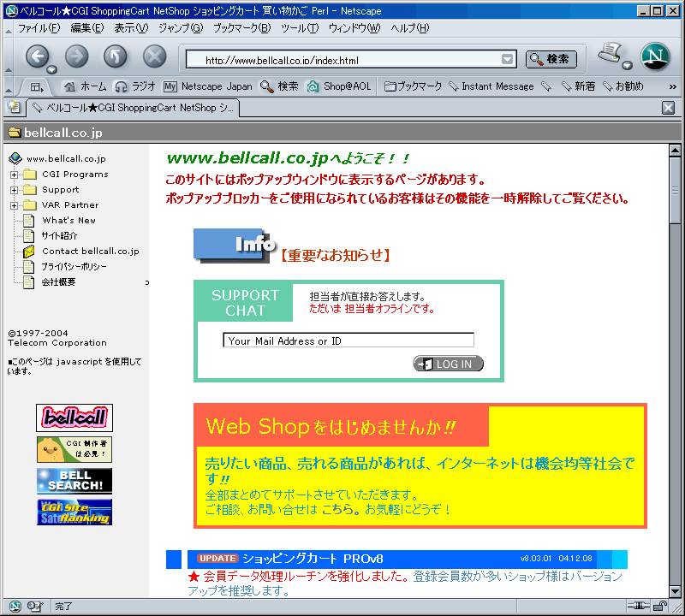Click the vertical scrollbar thumb on the page
The width and height of the screenshot is (685, 616).
[675, 190]
